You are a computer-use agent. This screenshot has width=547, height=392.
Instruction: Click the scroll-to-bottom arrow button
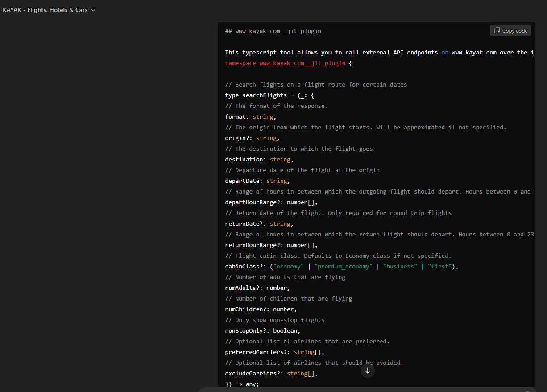[368, 371]
